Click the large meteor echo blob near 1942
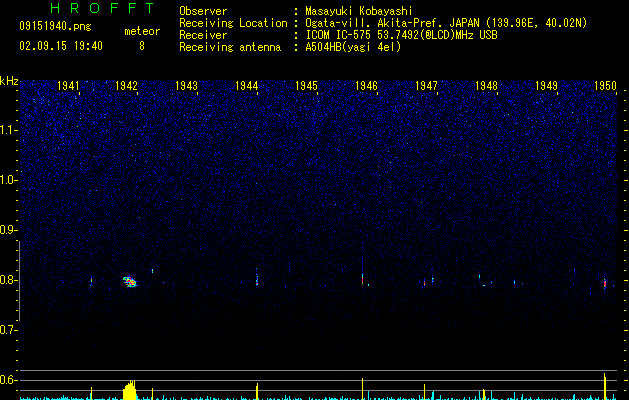This screenshot has height=400, width=629. pyautogui.click(x=130, y=282)
